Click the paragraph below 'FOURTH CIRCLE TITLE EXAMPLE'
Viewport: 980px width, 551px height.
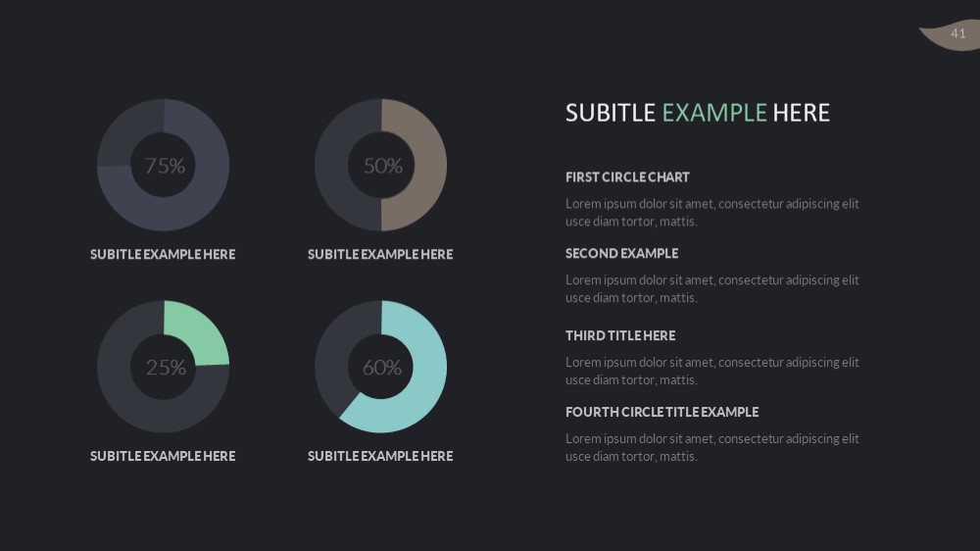[x=712, y=447]
